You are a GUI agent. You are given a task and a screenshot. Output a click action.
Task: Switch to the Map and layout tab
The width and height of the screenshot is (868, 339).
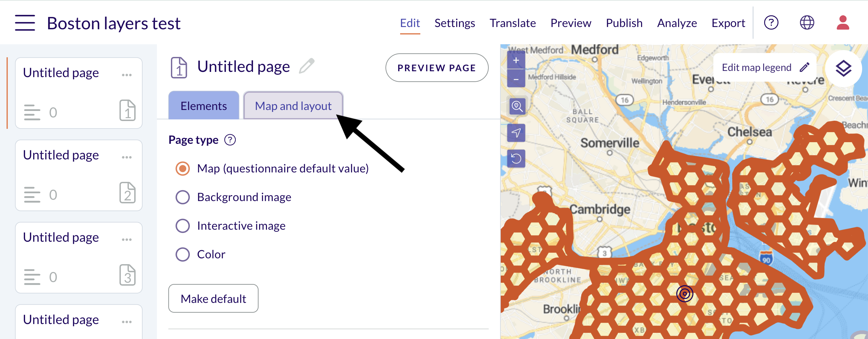(293, 105)
